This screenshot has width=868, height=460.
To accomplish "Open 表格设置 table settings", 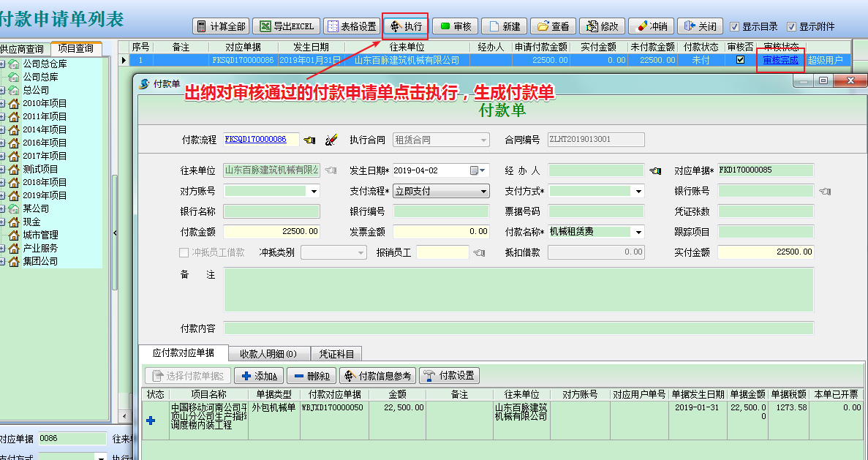I will coord(352,26).
